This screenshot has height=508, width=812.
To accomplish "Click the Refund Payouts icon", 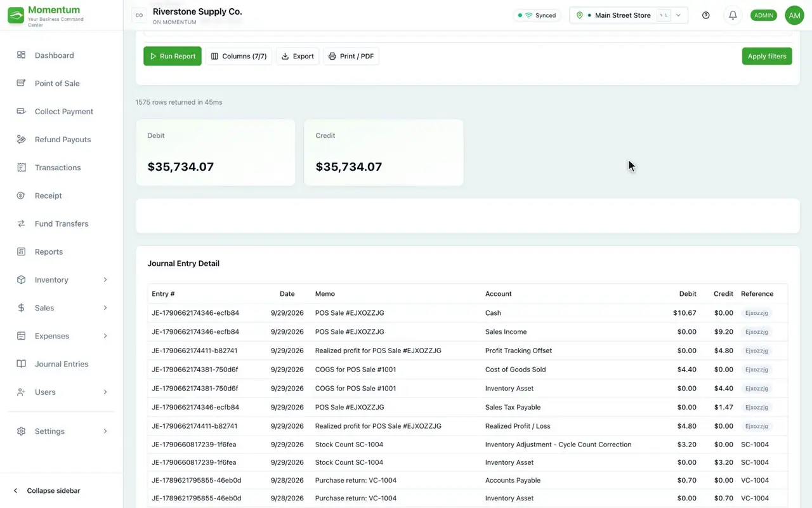I will point(21,139).
